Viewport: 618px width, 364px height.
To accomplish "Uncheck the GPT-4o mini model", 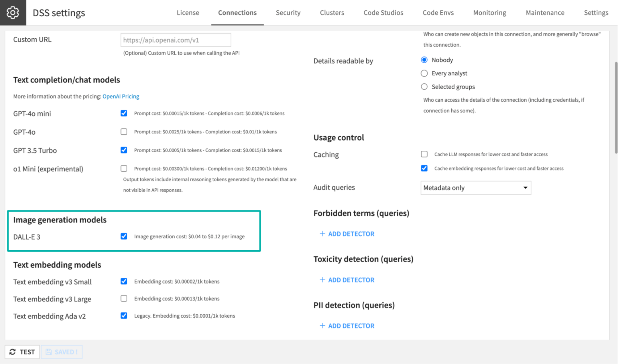I will [x=124, y=113].
